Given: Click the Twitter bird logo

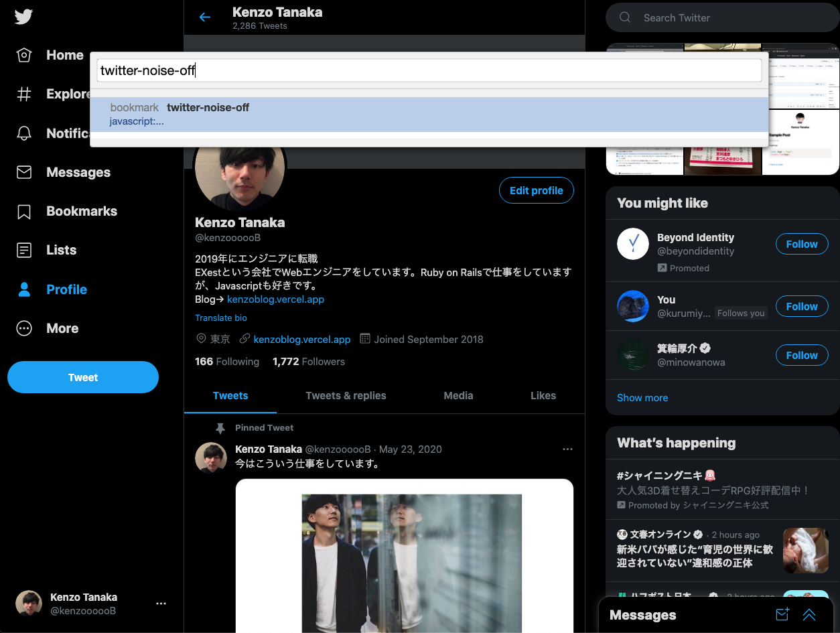Looking at the screenshot, I should (24, 17).
